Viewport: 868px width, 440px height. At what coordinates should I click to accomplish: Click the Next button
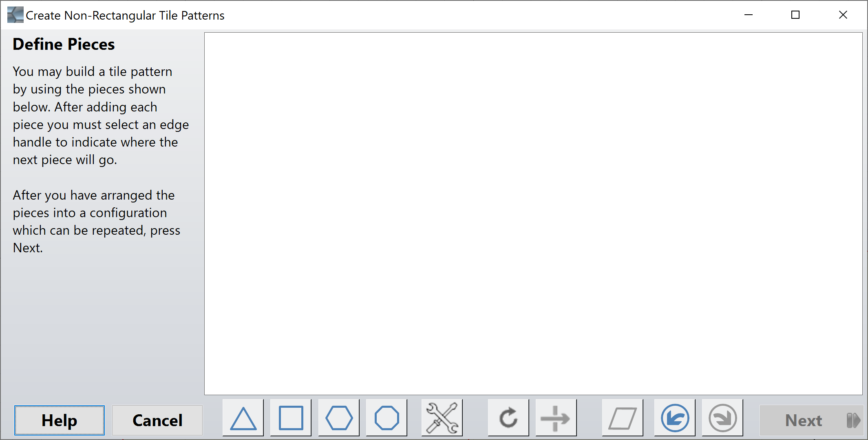811,420
